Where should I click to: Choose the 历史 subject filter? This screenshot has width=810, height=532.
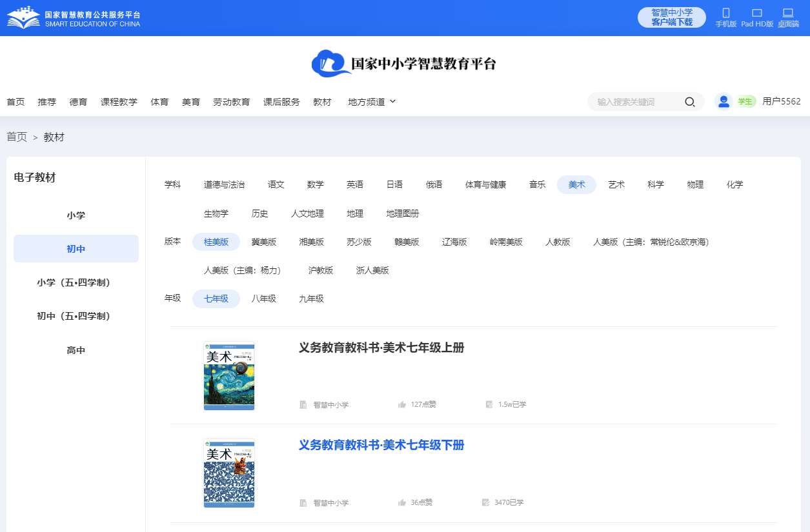click(260, 213)
